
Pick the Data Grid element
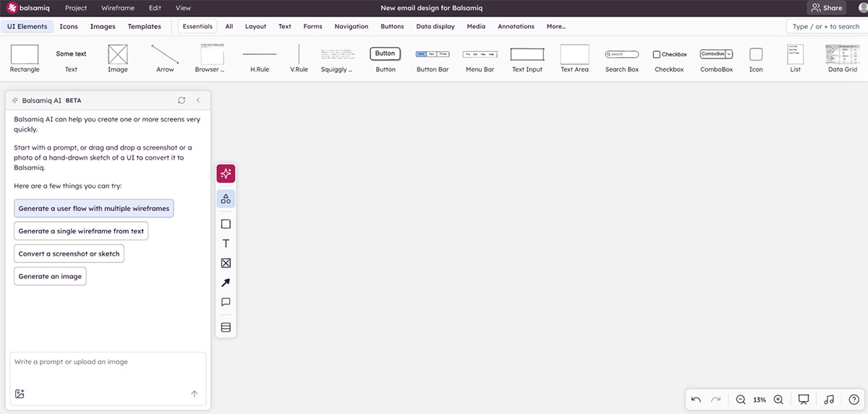(x=843, y=58)
